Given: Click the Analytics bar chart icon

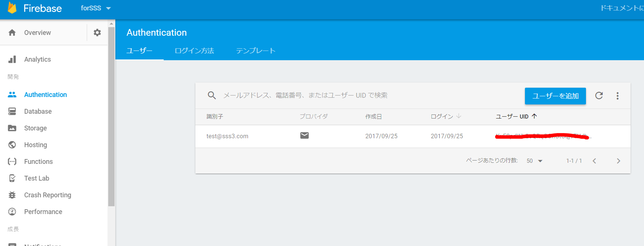Looking at the screenshot, I should (x=12, y=59).
